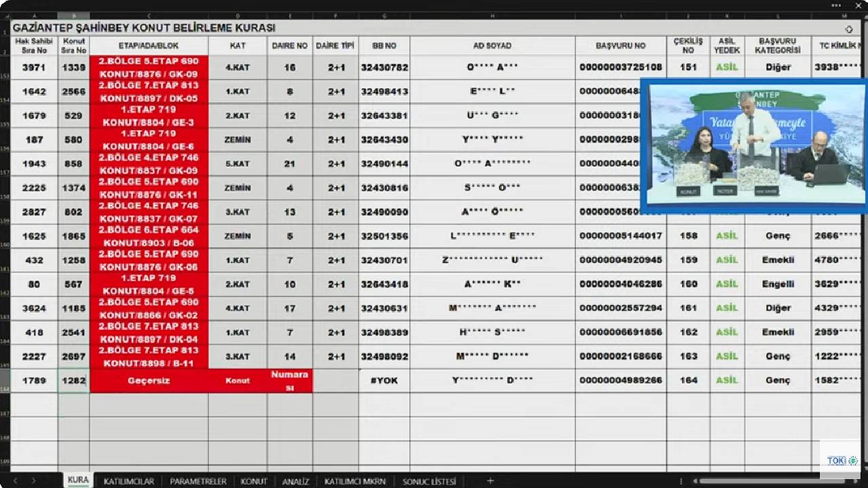Viewport: 868px width, 488px height.
Task: Select application number 00000003725108
Action: pyautogui.click(x=620, y=67)
